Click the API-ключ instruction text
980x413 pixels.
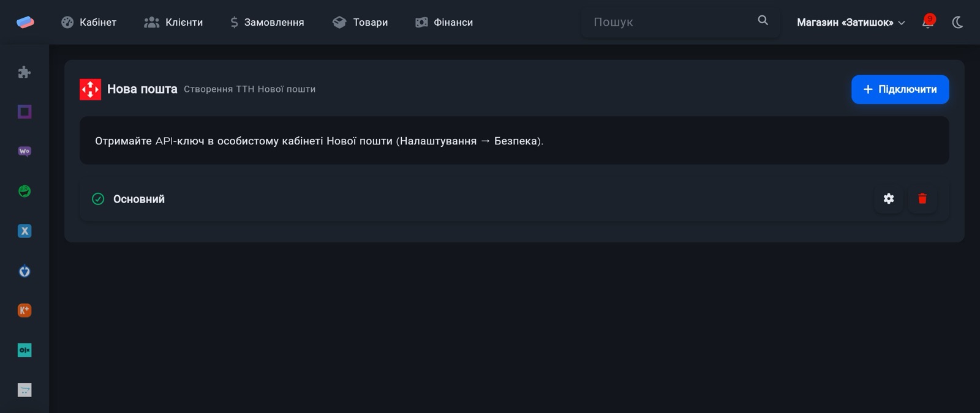coord(319,141)
